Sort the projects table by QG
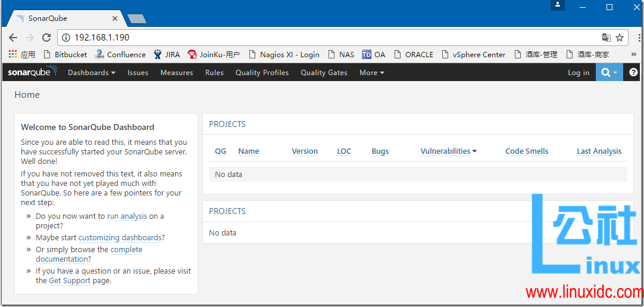Image resolution: width=644 pixels, height=307 pixels. click(221, 151)
